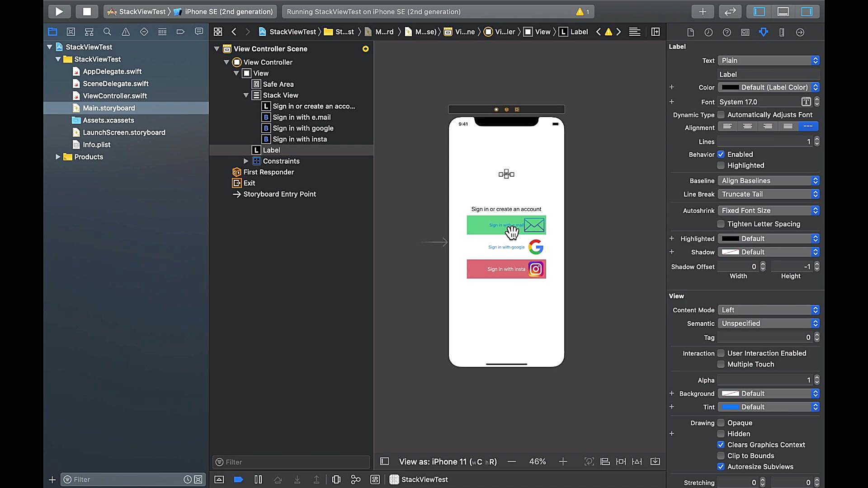The width and height of the screenshot is (868, 488).
Task: Open the Size inspector
Action: (x=782, y=32)
